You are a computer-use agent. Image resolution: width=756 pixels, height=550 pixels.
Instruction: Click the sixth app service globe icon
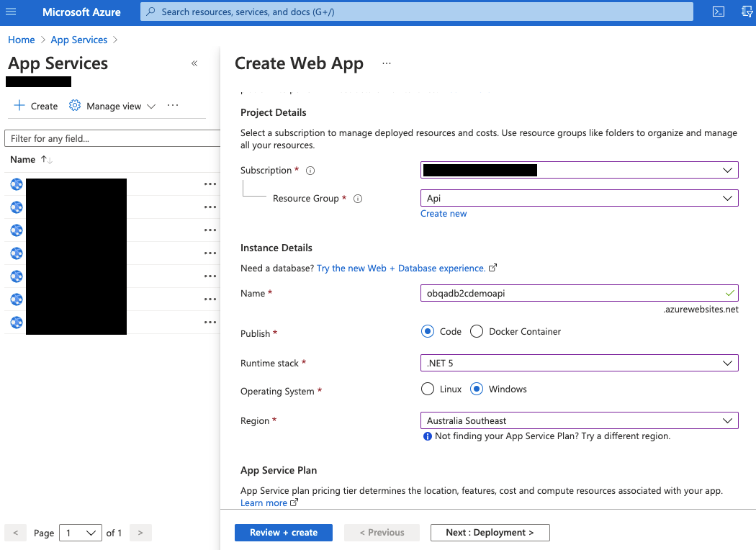pos(17,299)
